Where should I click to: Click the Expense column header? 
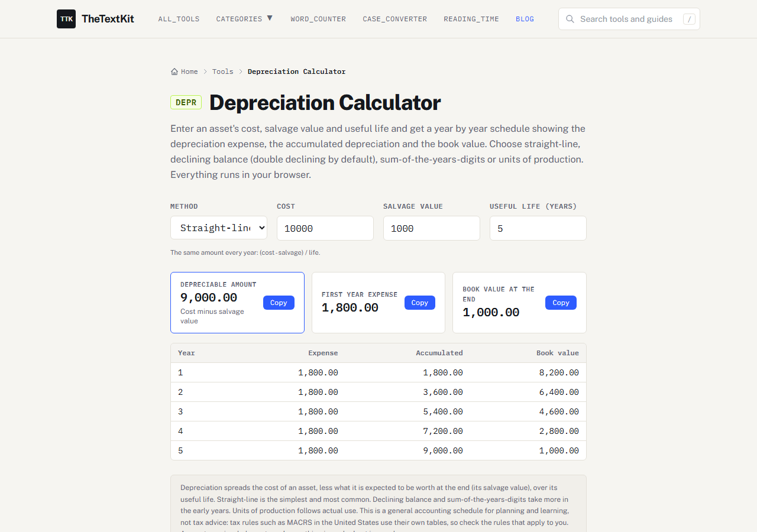click(x=323, y=353)
